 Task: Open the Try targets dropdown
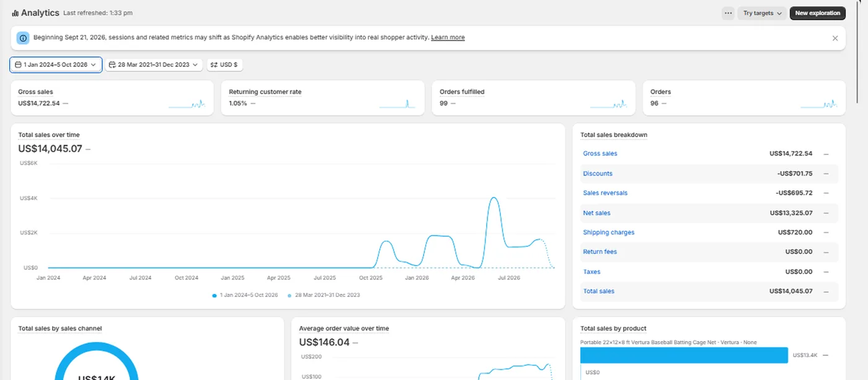point(762,13)
